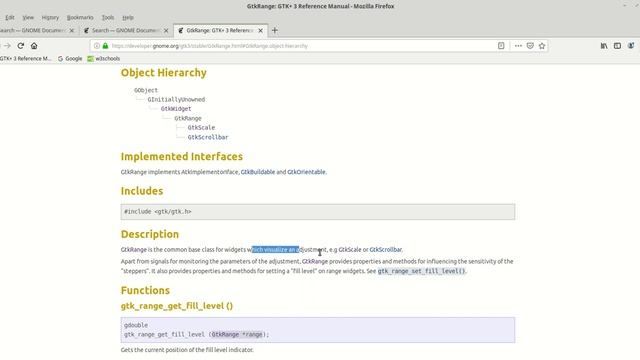This screenshot has width=640, height=360.
Task: Click the Description heading
Action: 150,234
